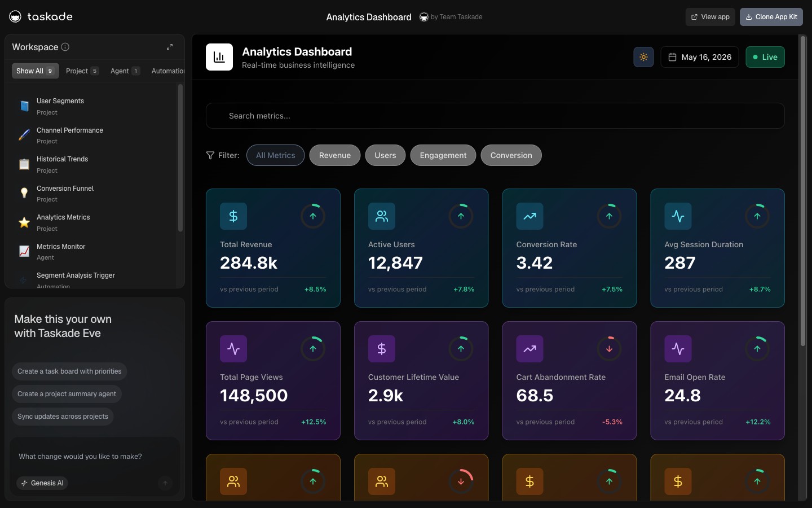Click the Avg Session Duration up-arrow ring

(x=757, y=216)
